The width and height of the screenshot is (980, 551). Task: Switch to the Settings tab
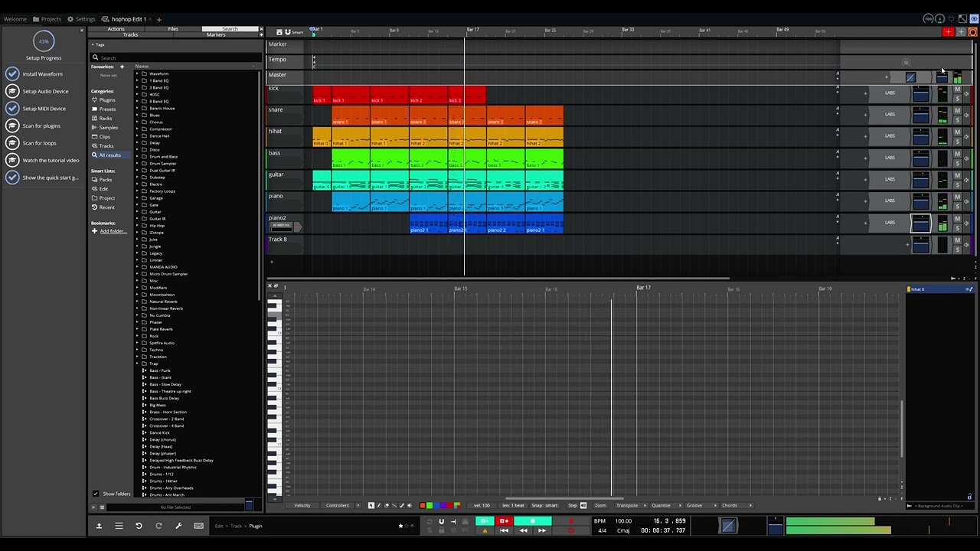(81, 19)
